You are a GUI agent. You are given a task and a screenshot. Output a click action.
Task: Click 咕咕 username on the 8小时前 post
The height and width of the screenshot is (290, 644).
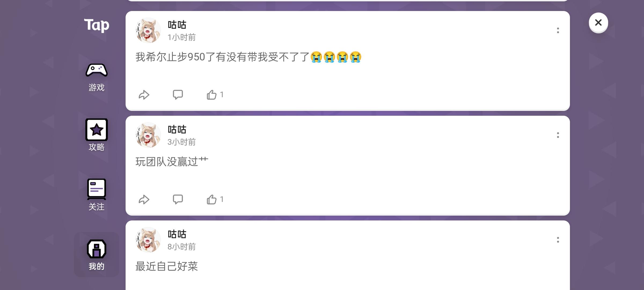click(177, 234)
